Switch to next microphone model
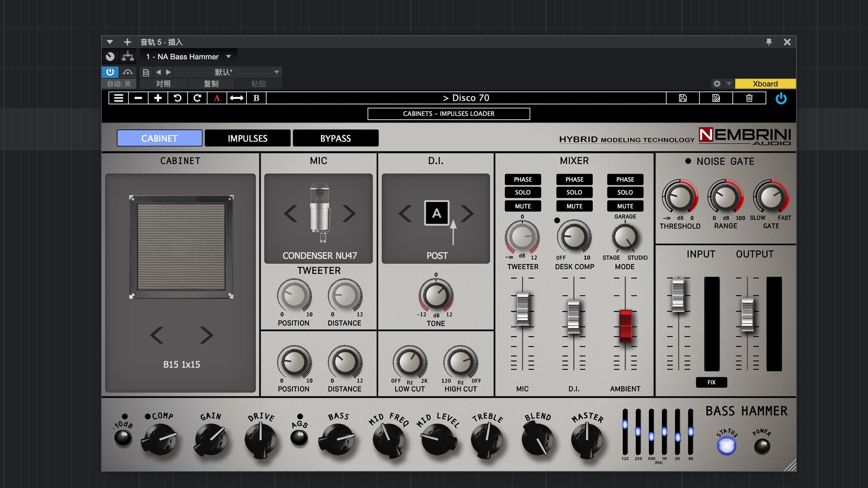 point(349,213)
